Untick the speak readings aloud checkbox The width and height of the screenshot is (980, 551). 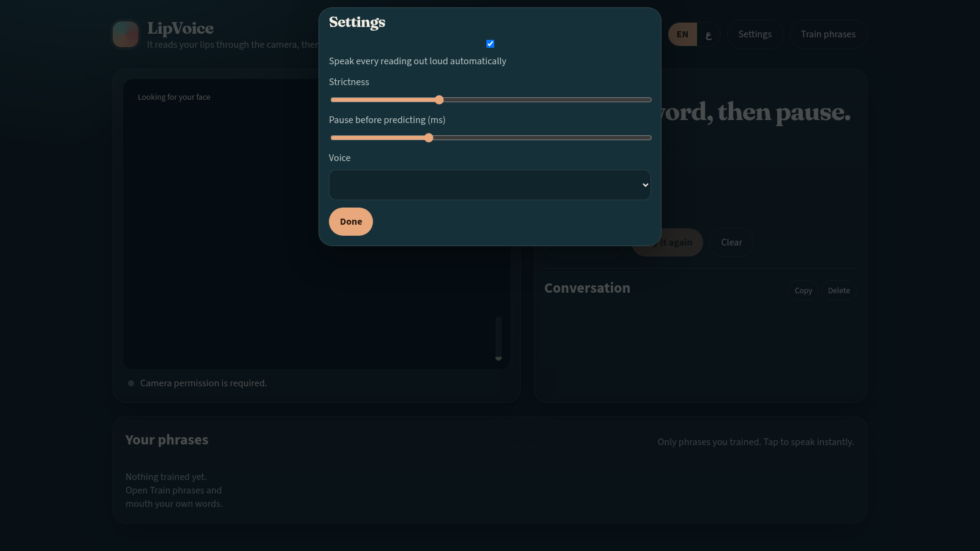pyautogui.click(x=490, y=43)
